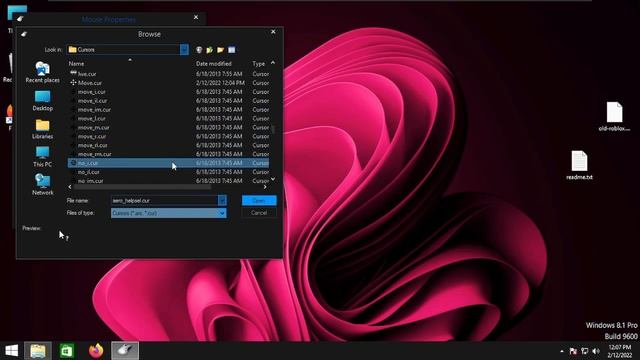Select the no_im.cur file
Image resolution: width=640 pixels, height=360 pixels.
90,181
